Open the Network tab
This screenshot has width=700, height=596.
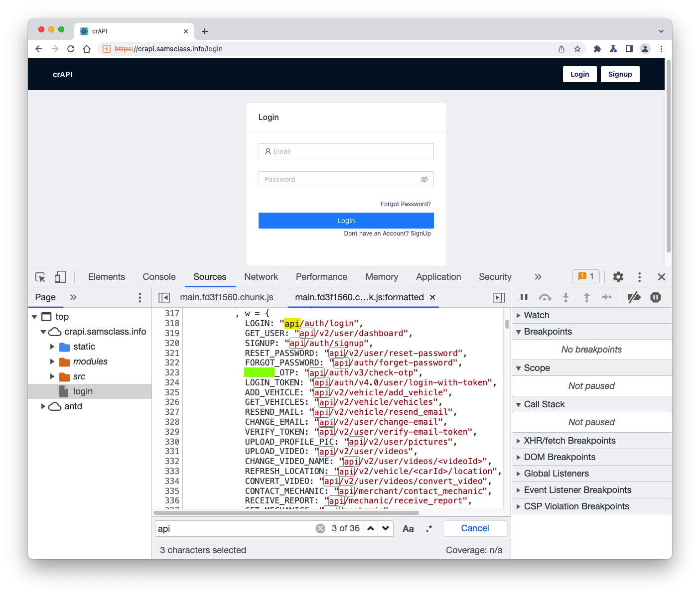(x=261, y=277)
